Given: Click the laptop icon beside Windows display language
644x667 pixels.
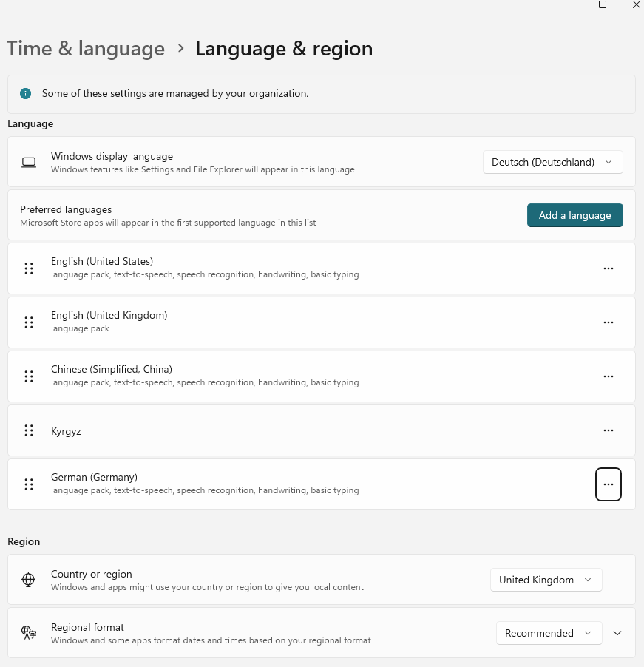Looking at the screenshot, I should [x=29, y=162].
